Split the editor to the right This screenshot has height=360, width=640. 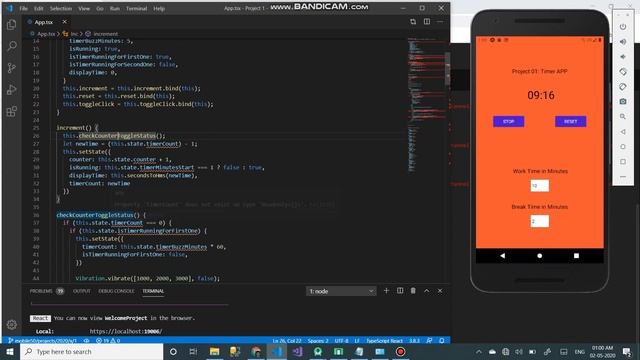point(427,22)
